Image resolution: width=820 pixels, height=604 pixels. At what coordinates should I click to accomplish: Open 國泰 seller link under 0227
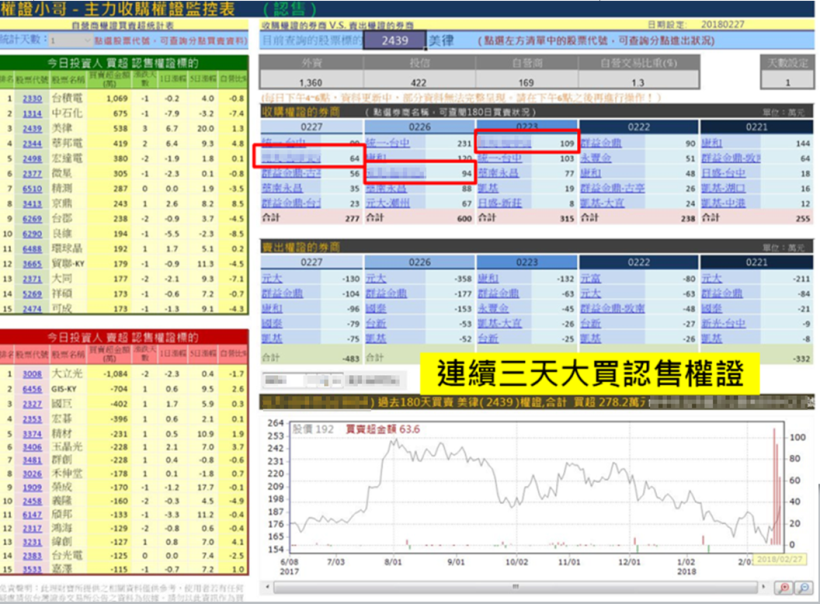(x=272, y=323)
